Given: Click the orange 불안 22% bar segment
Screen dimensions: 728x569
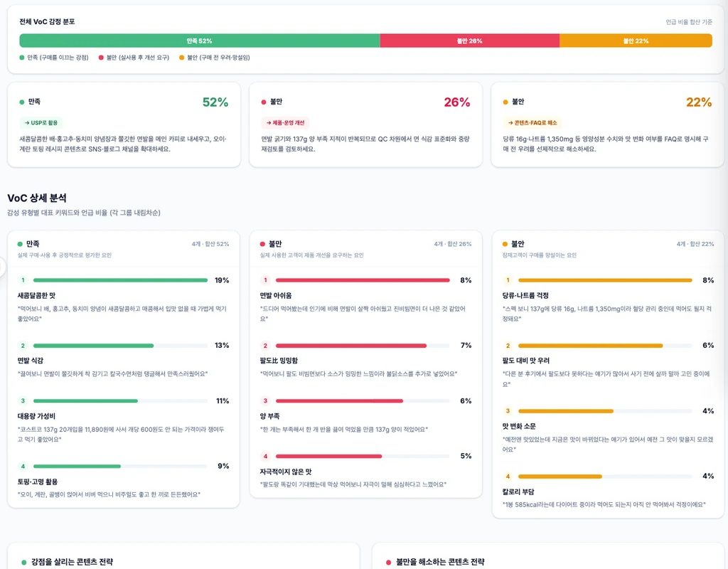Looking at the screenshot, I should pyautogui.click(x=636, y=41).
